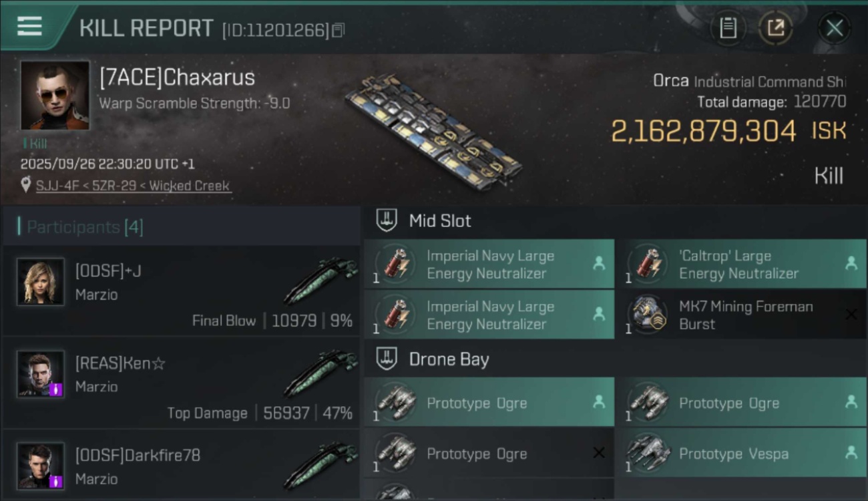
Task: Open the hamburger menu
Action: pyautogui.click(x=29, y=26)
